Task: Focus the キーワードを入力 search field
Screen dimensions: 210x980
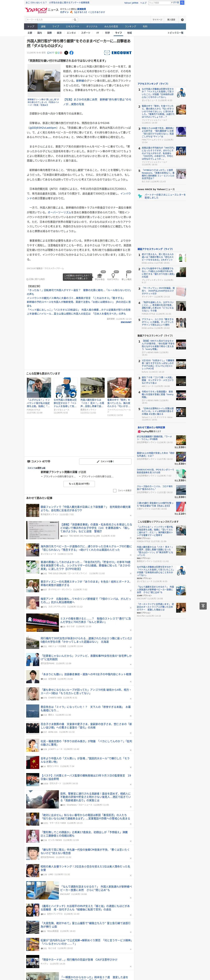Action: [x=49, y=19]
